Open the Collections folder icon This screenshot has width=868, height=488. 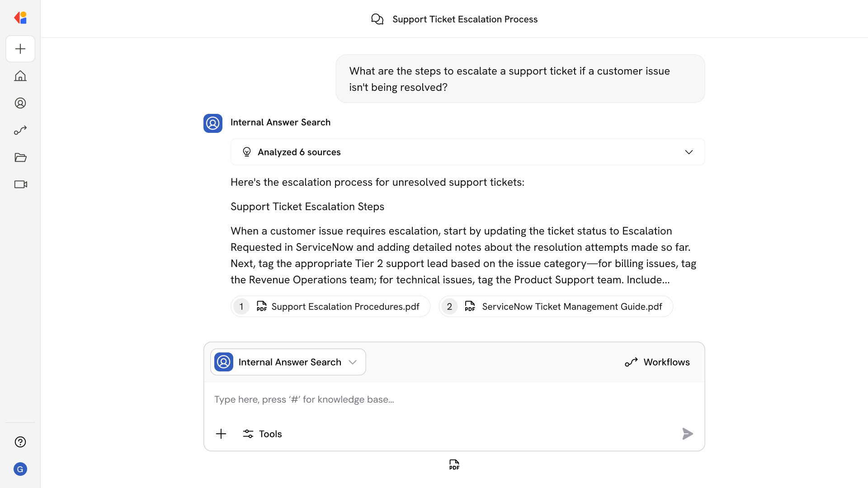point(20,157)
